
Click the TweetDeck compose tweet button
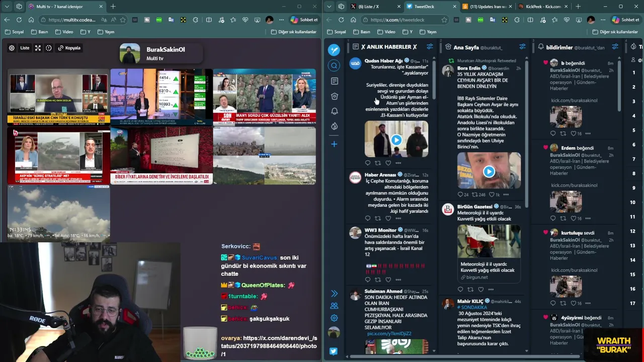pos(334,50)
